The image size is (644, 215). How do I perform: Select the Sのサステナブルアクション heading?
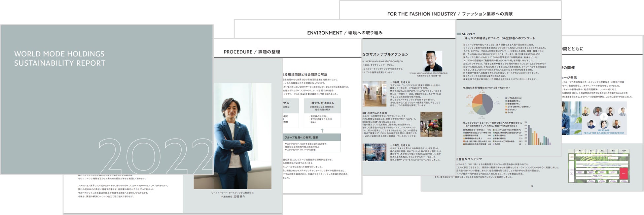pos(386,54)
